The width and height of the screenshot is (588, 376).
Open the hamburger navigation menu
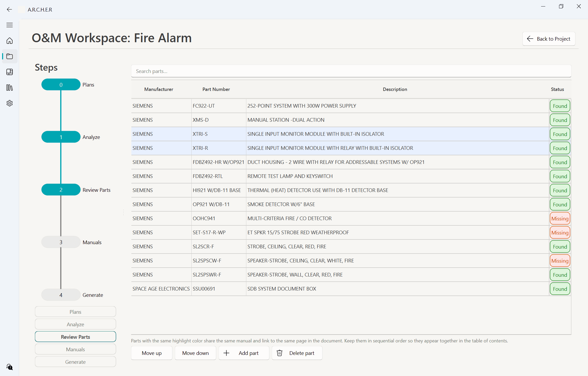(10, 25)
